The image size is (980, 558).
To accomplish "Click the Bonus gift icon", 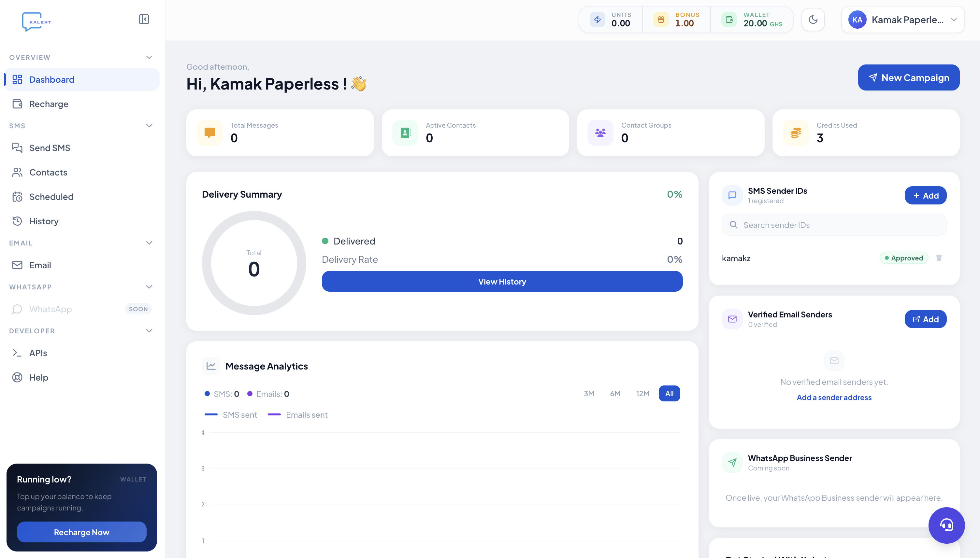I will coord(661,20).
